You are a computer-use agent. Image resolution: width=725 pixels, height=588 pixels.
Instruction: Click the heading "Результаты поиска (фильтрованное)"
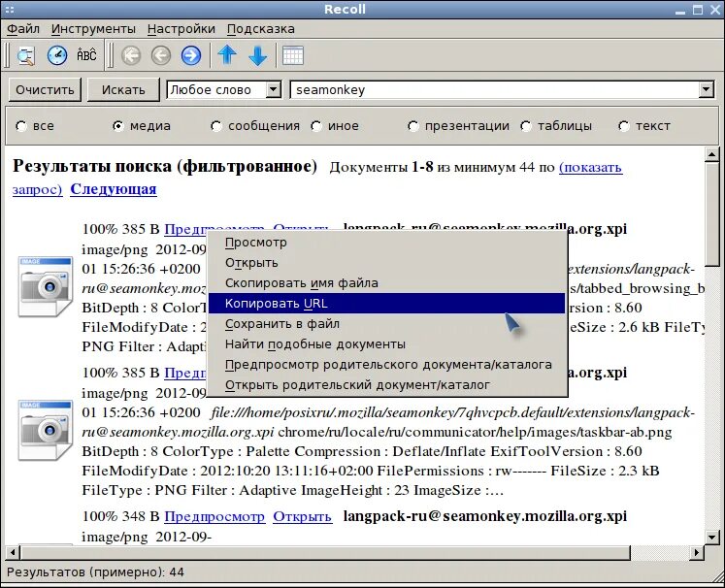click(165, 166)
